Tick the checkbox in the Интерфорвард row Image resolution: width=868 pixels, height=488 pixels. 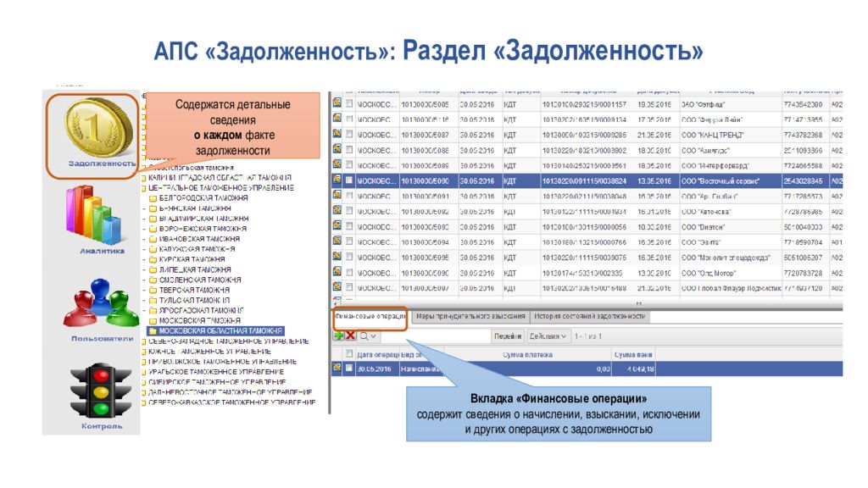[349, 165]
